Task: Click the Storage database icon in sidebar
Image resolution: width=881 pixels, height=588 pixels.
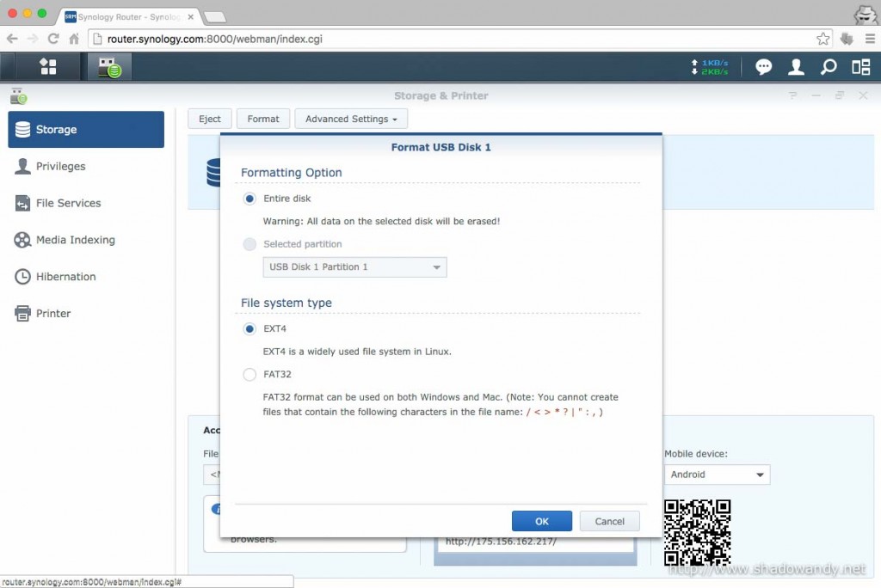Action: [x=23, y=129]
